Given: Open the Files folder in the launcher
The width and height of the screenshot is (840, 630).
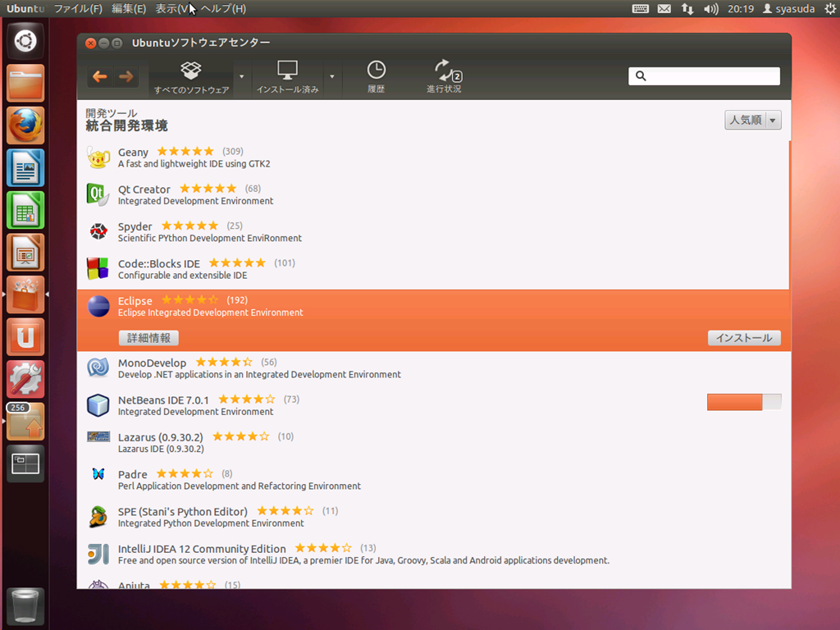Looking at the screenshot, I should [x=25, y=83].
